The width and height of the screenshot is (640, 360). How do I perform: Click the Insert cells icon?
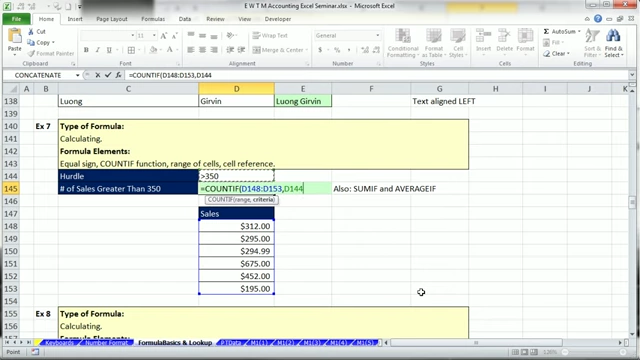[483, 36]
